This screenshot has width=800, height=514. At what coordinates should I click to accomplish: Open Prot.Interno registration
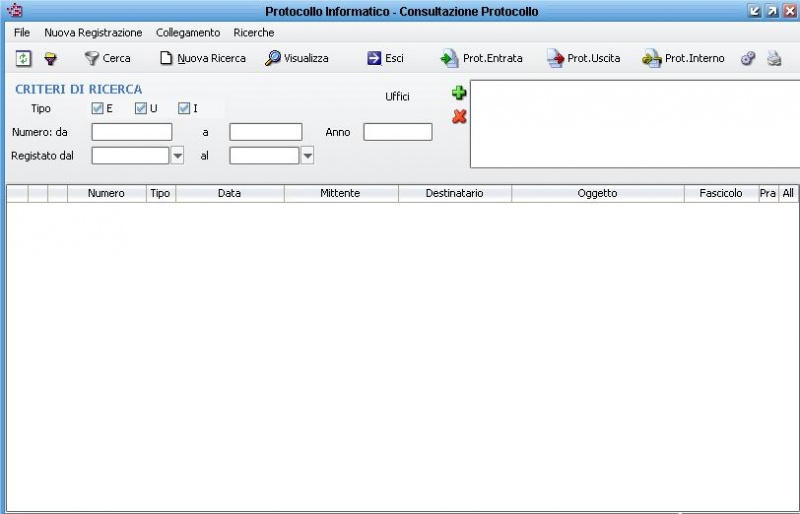[683, 58]
